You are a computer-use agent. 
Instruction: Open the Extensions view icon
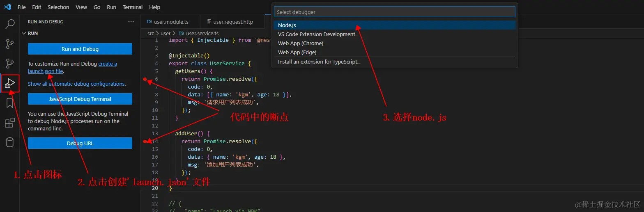pos(10,123)
